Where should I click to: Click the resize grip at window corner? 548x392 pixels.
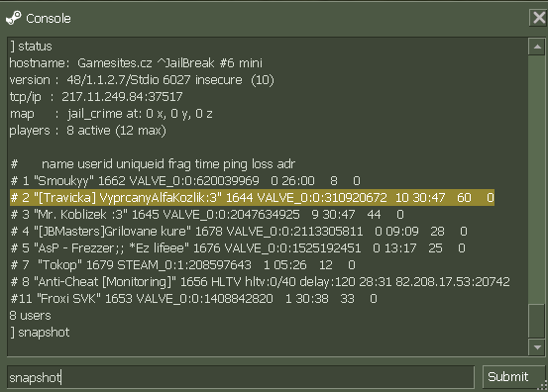pyautogui.click(x=543, y=387)
